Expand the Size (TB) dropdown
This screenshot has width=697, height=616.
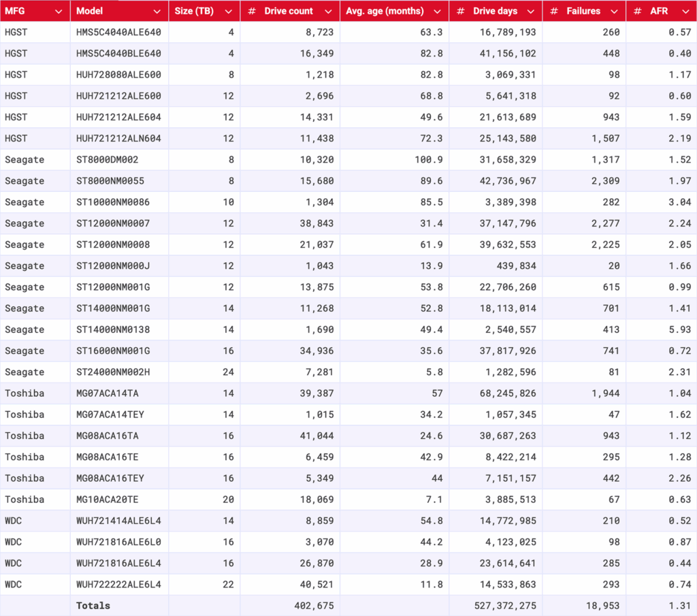click(x=228, y=10)
